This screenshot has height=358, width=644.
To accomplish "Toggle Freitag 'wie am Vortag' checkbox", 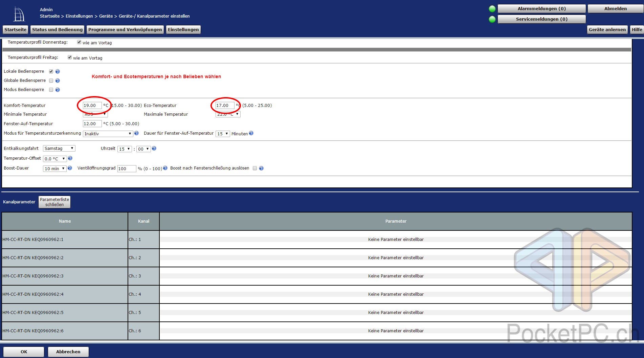I will point(70,58).
